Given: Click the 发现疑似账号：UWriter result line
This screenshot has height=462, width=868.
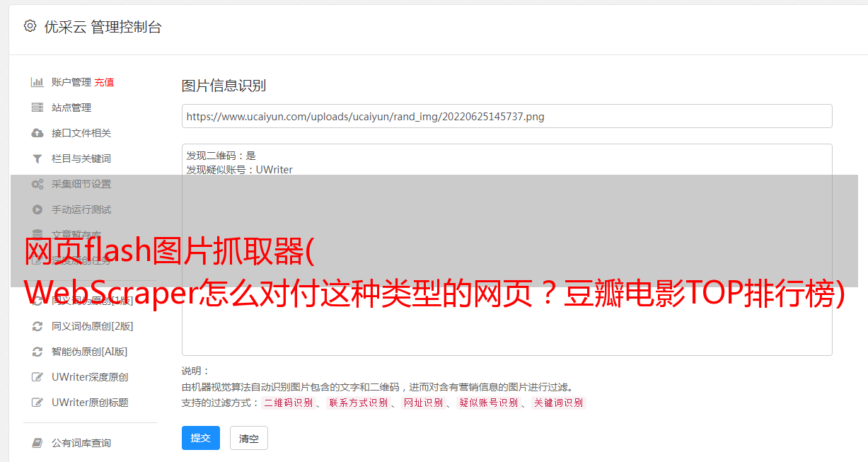Looking at the screenshot, I should (x=240, y=170).
